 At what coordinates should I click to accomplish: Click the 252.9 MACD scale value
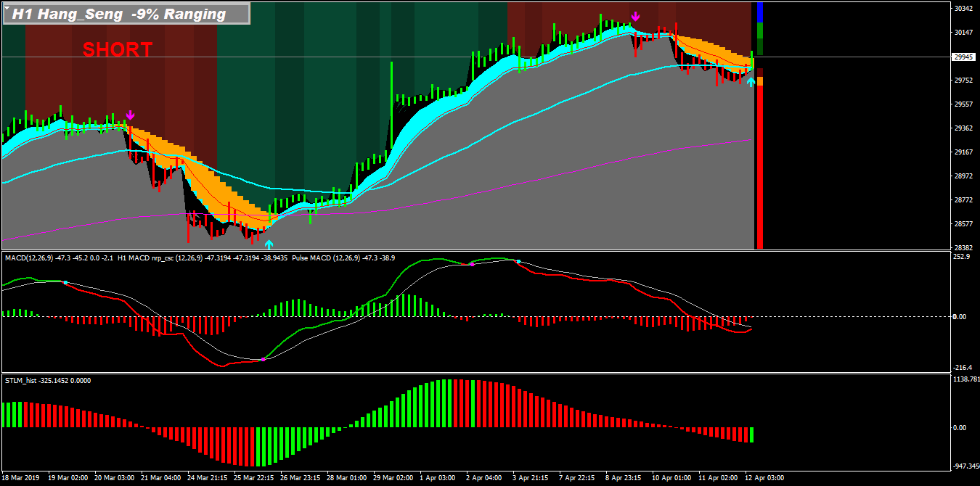tap(960, 257)
